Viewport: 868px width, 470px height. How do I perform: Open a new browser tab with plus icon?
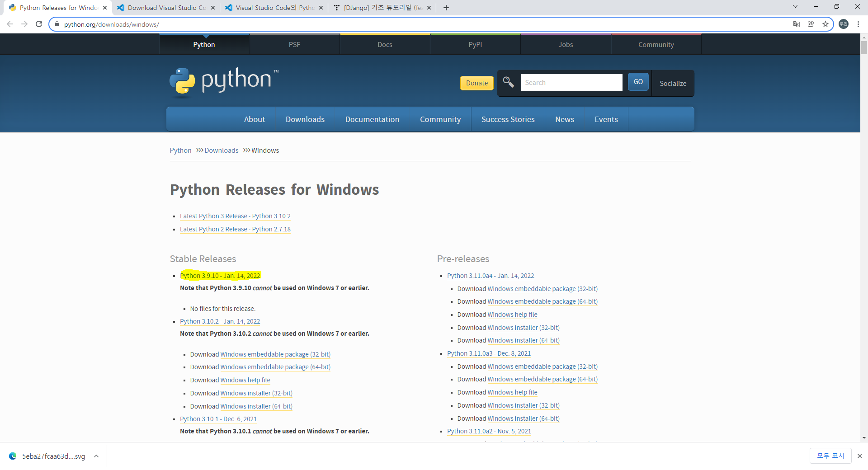click(x=446, y=8)
